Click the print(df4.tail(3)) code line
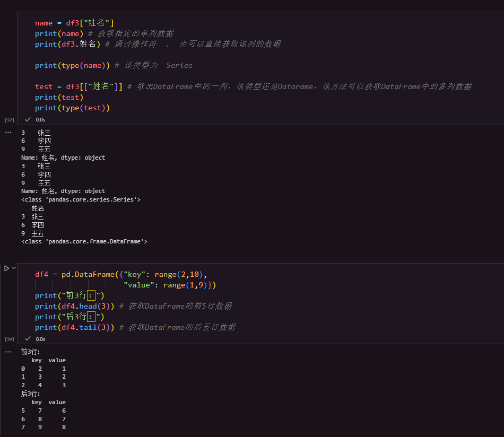 [x=75, y=327]
